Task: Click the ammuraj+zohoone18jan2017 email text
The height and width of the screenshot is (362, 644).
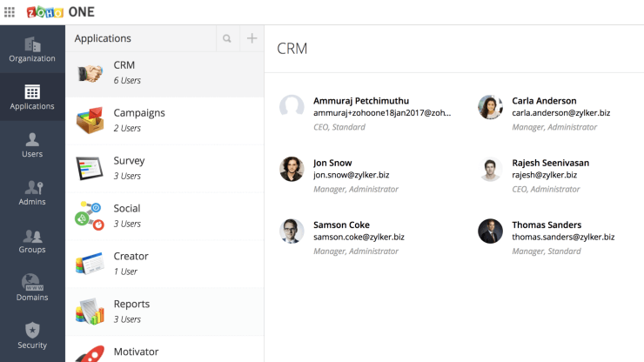Action: (382, 112)
